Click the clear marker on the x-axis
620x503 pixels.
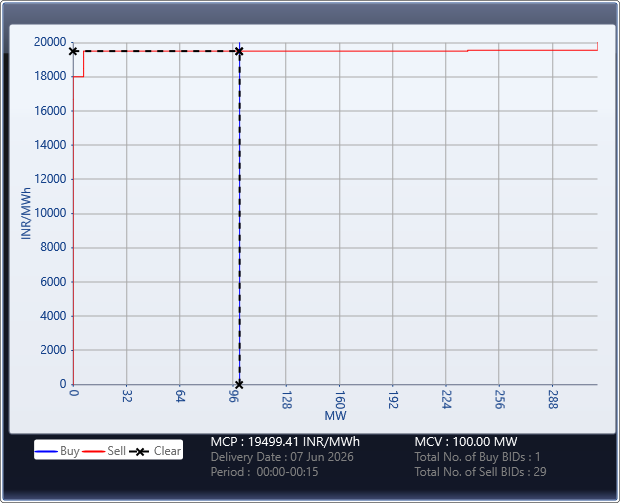pyautogui.click(x=239, y=384)
